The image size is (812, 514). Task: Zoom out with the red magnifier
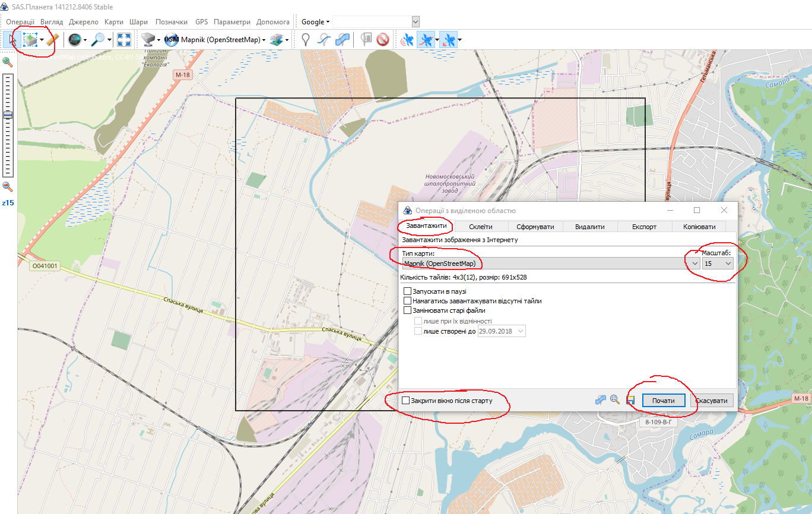8,186
